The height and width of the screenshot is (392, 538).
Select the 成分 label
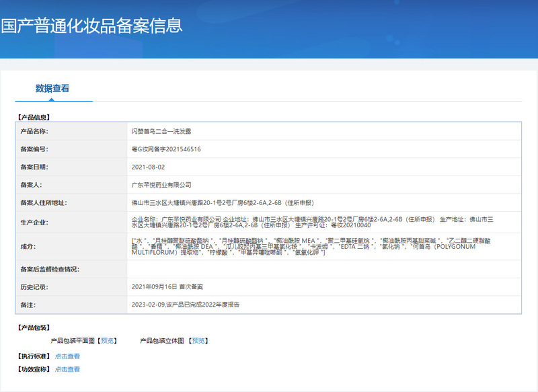[x=28, y=247]
